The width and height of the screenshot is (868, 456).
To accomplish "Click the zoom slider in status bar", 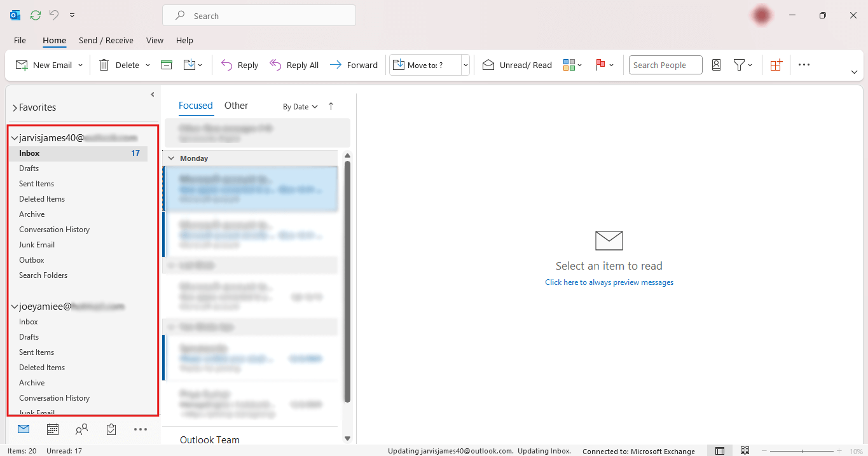I will [x=802, y=451].
